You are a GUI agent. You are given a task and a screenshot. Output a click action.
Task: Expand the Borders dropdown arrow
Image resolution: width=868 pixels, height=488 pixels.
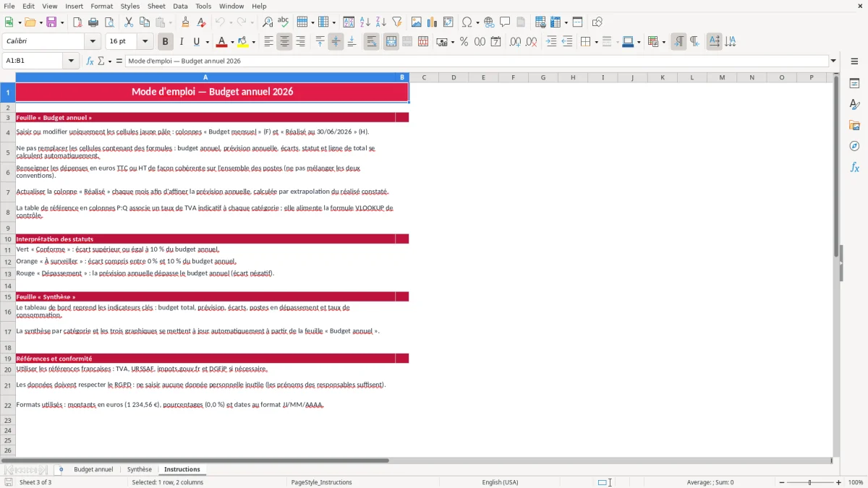pos(595,42)
